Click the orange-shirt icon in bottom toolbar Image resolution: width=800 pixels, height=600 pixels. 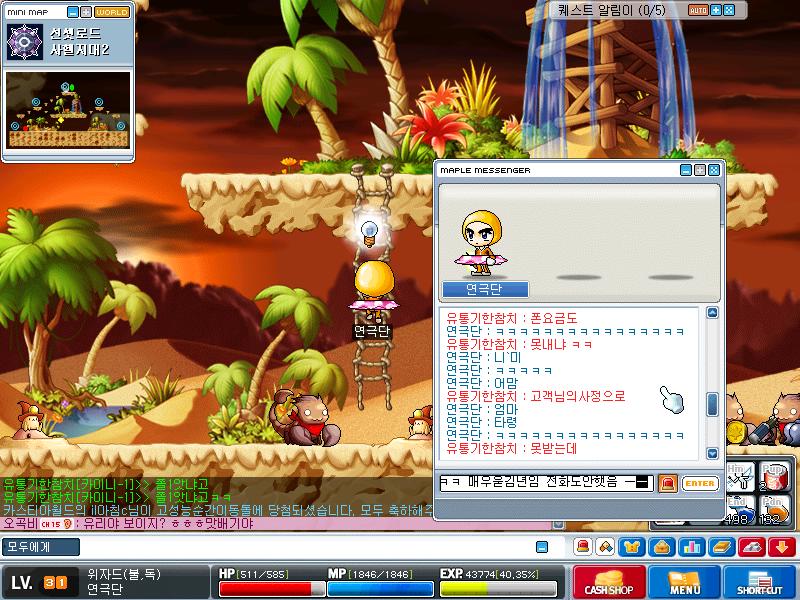coord(632,547)
